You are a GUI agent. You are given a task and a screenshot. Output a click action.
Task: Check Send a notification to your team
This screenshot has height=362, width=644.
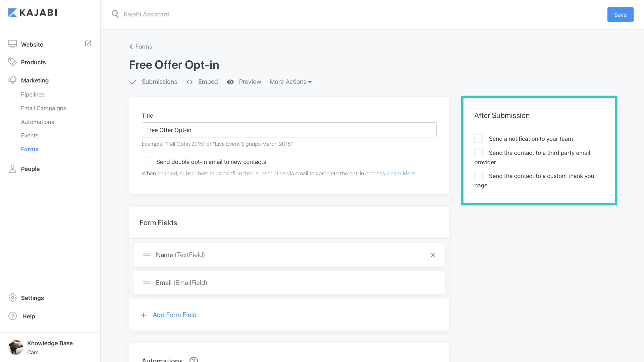478,139
